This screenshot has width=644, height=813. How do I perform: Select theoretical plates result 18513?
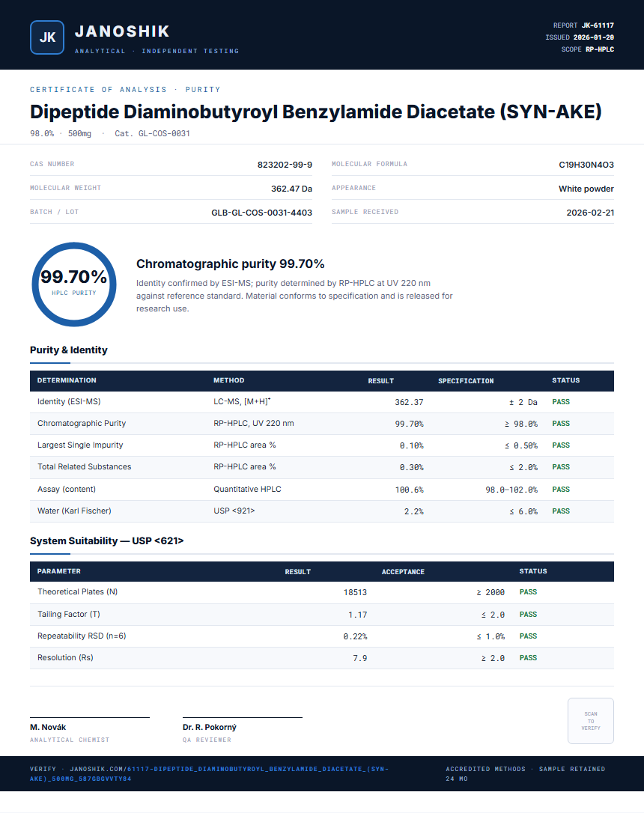355,592
